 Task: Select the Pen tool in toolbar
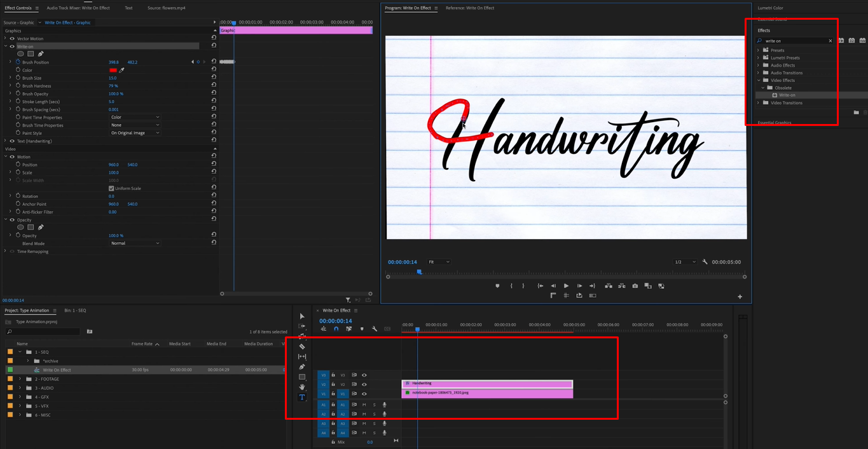302,367
